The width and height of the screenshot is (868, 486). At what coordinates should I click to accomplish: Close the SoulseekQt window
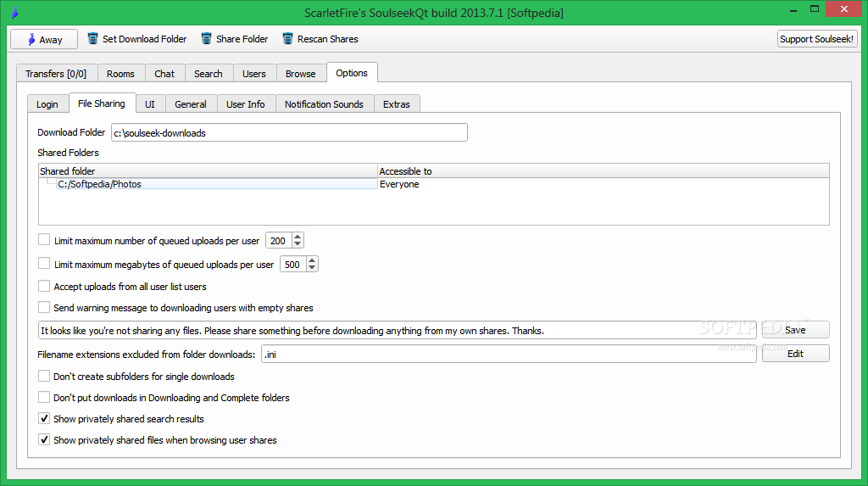click(x=843, y=8)
